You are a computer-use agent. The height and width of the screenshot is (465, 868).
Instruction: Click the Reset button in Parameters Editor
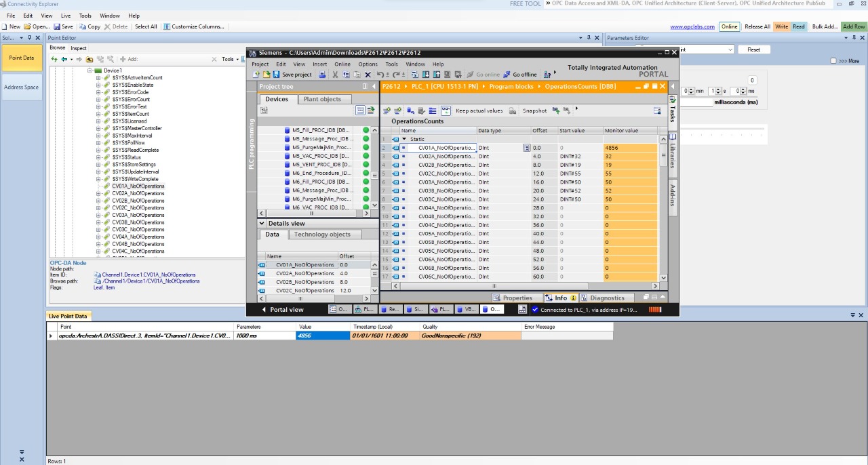754,49
